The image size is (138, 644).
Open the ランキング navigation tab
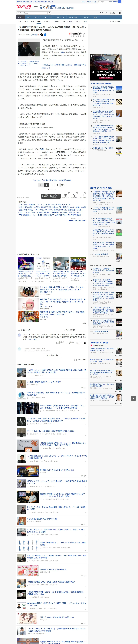[x=86, y=17]
